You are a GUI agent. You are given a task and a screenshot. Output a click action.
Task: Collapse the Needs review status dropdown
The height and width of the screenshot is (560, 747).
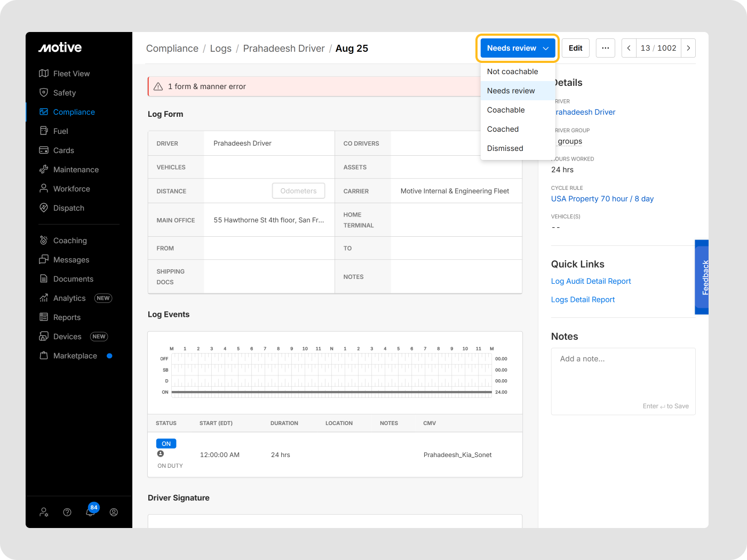click(x=517, y=48)
